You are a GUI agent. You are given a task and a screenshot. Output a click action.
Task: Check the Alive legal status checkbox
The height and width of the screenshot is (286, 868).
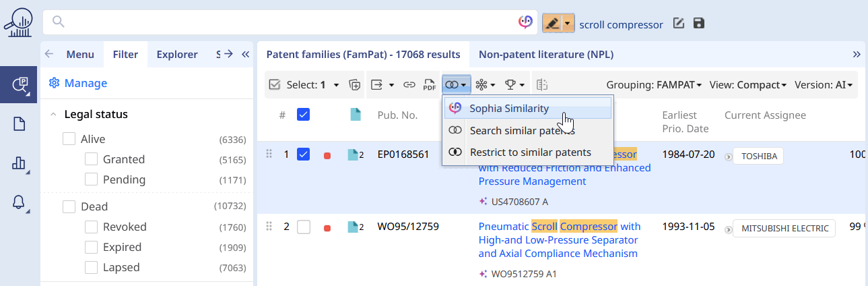click(69, 139)
